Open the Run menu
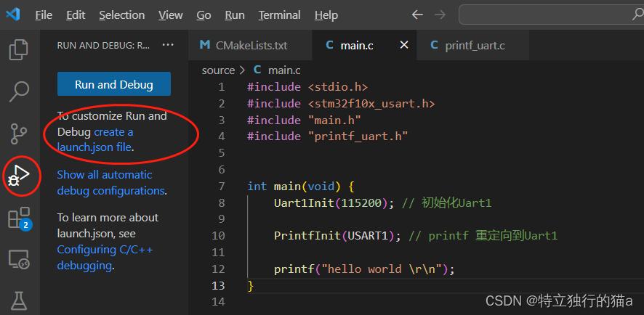The image size is (644, 315). pyautogui.click(x=235, y=15)
